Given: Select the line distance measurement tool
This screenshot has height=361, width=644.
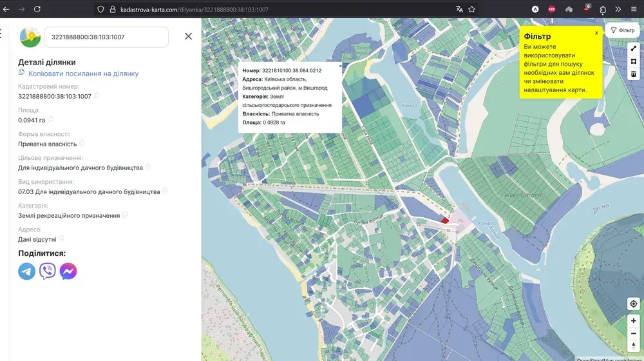Looking at the screenshot, I should pos(634,48).
